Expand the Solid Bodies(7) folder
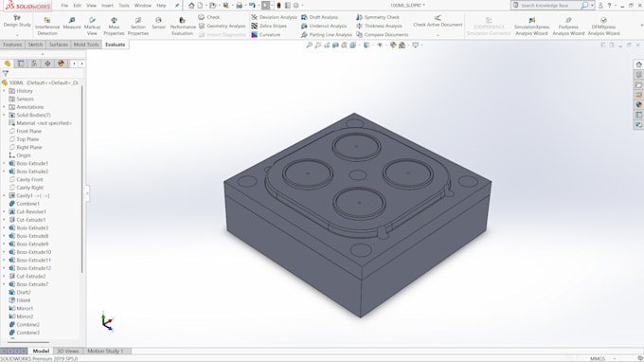 (x=4, y=115)
